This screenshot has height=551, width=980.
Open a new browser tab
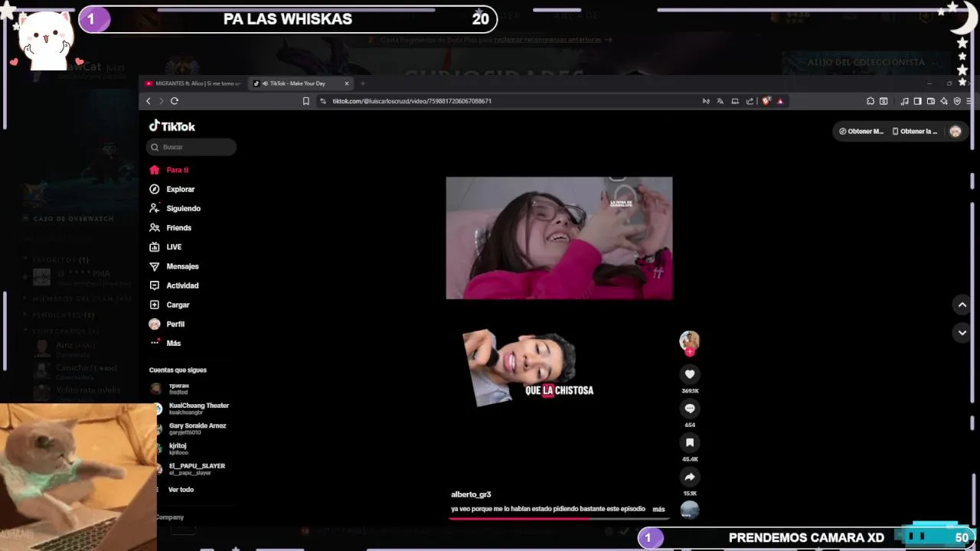362,83
